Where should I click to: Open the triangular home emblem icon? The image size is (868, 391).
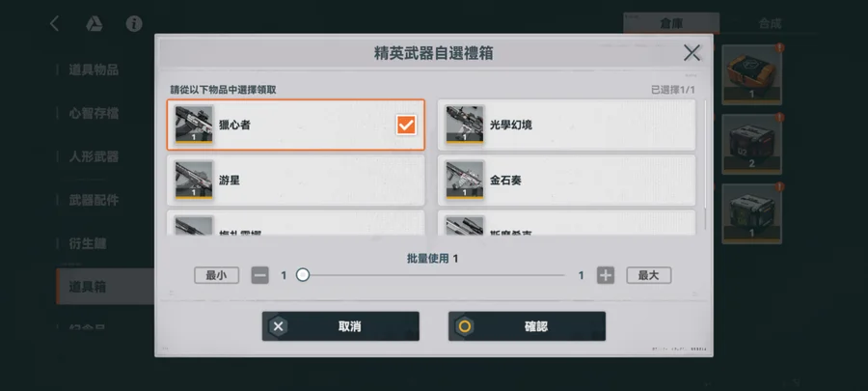94,24
